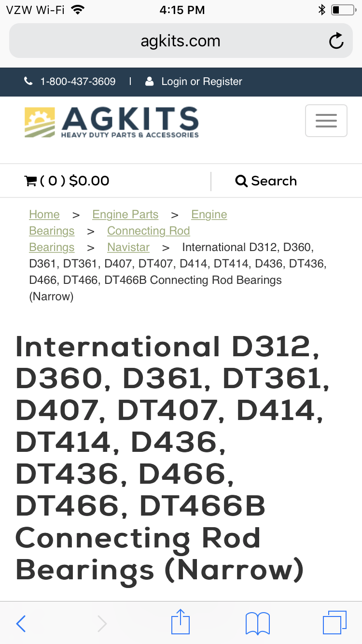
Task: Open Safari bookmarks book icon
Action: click(x=257, y=623)
